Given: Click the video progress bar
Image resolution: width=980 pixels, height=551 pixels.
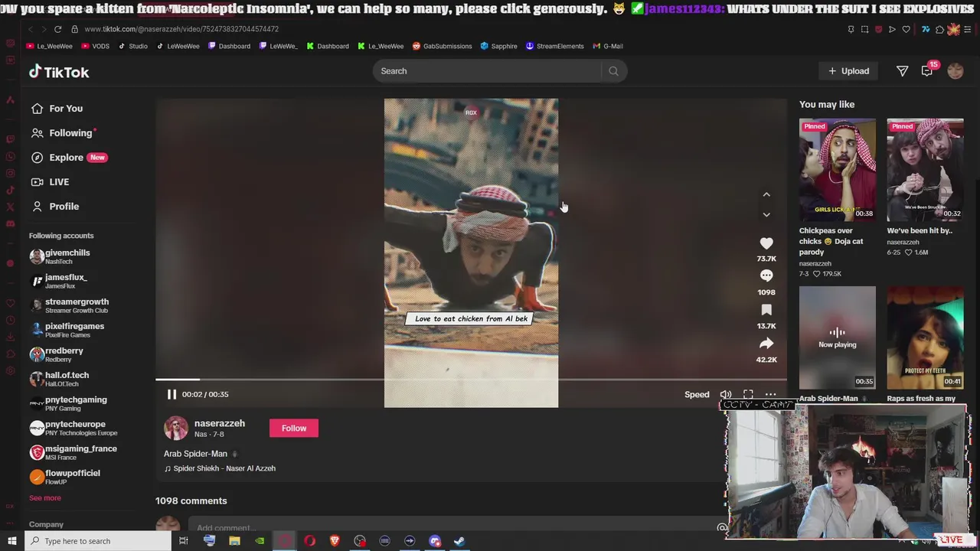Looking at the screenshot, I should [471, 379].
